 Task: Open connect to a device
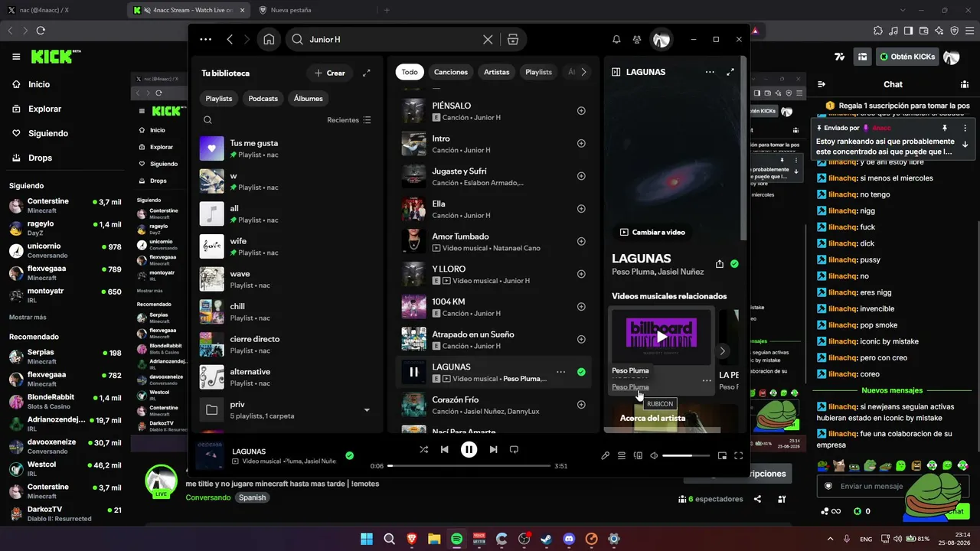coord(638,456)
